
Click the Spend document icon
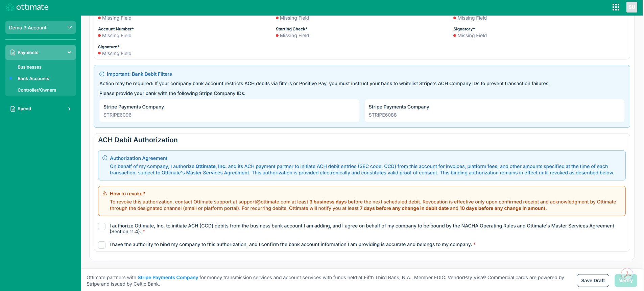(x=13, y=108)
